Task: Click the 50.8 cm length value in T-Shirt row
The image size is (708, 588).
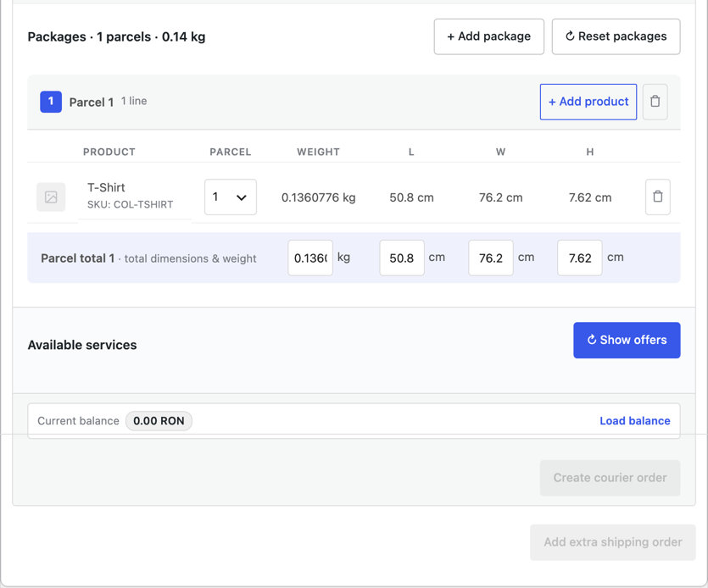Action: (x=411, y=197)
